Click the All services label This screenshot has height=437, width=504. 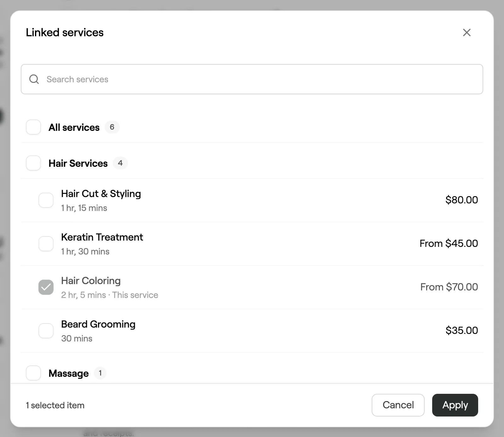coord(74,127)
